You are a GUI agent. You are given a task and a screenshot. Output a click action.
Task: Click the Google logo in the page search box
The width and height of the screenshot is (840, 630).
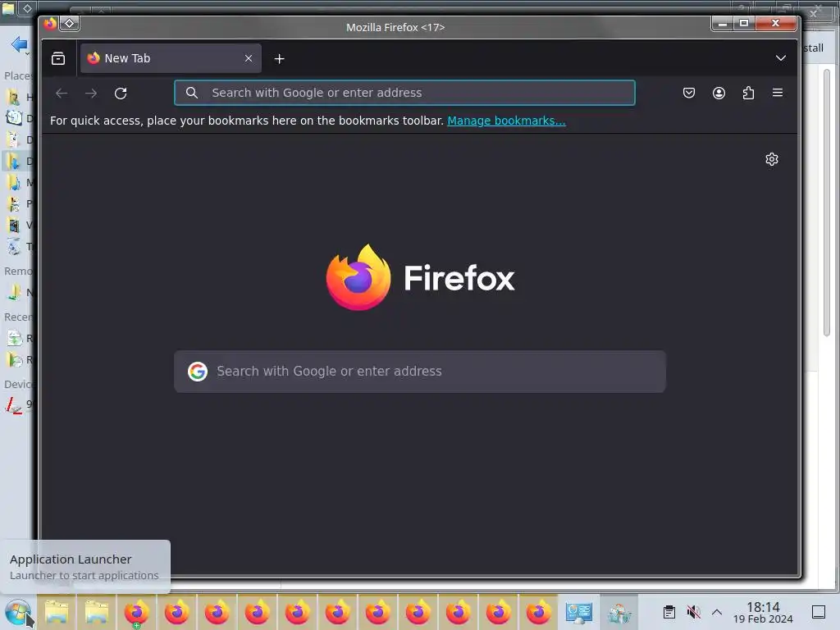[198, 372]
